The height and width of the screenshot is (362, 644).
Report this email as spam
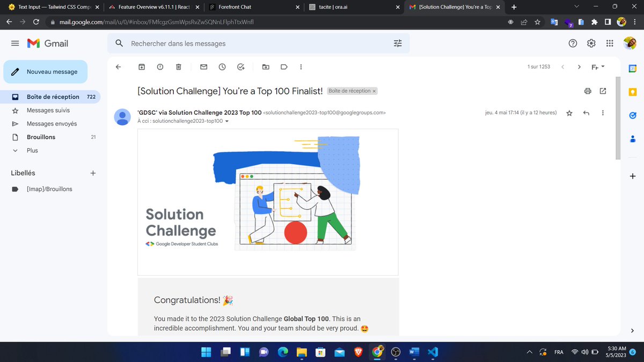[x=160, y=67]
